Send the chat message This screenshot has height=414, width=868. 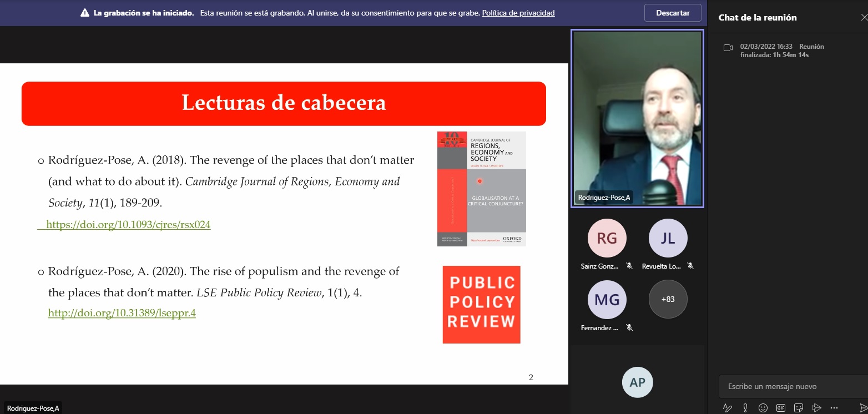(x=863, y=408)
